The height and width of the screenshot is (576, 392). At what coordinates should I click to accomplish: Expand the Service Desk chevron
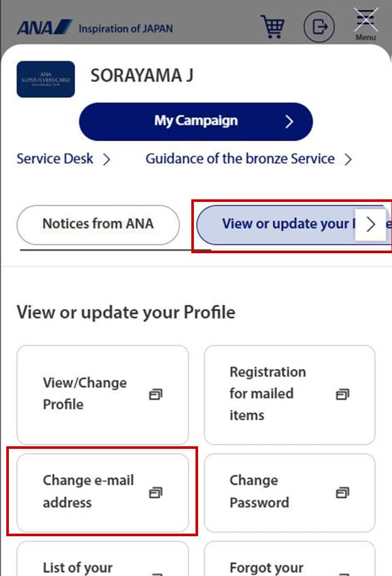click(x=107, y=160)
